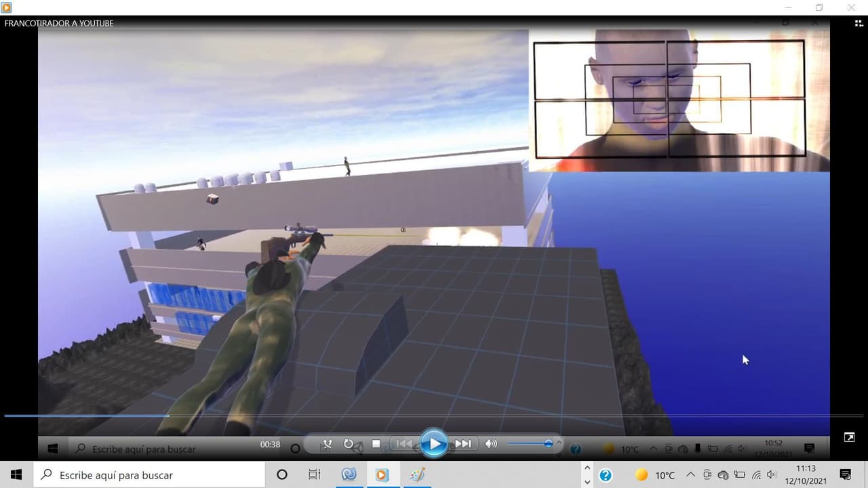Open Task View on taskbar
The height and width of the screenshot is (488, 868).
pyautogui.click(x=315, y=475)
